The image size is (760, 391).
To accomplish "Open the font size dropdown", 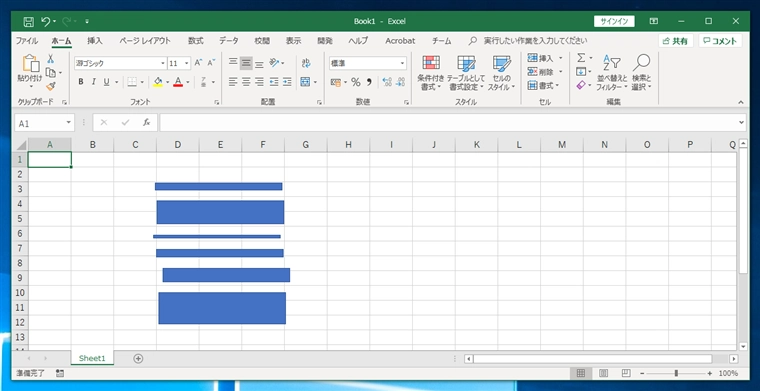I will click(x=187, y=63).
